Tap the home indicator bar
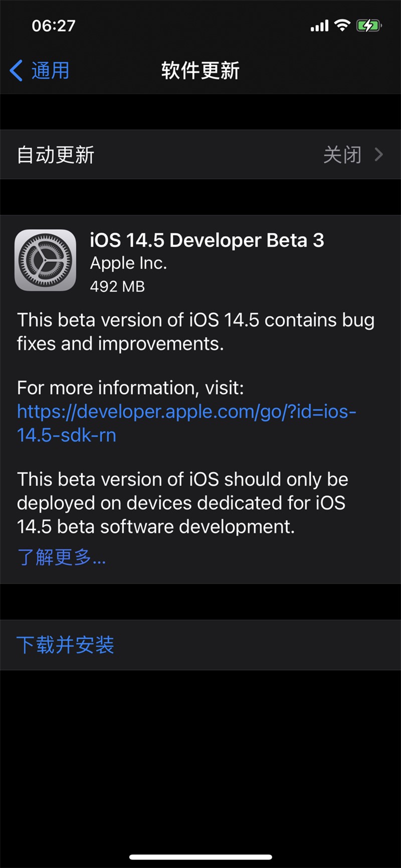Image resolution: width=401 pixels, height=868 pixels. [x=200, y=857]
